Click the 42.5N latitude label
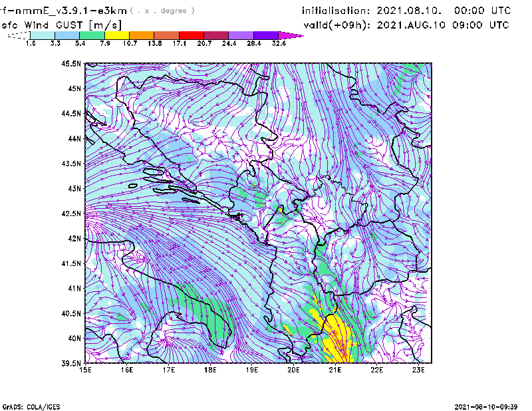Image resolution: width=532 pixels, height=411 pixels. pos(71,213)
